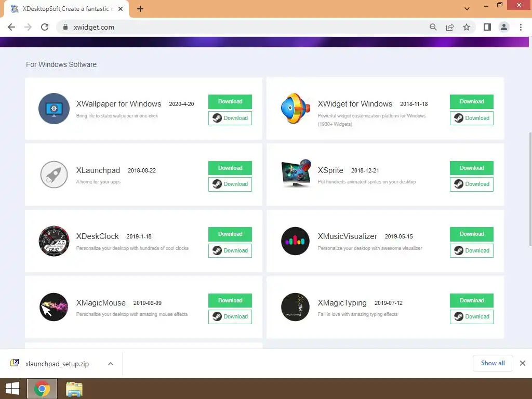Show all downloads
The width and height of the screenshot is (532, 399).
493,363
